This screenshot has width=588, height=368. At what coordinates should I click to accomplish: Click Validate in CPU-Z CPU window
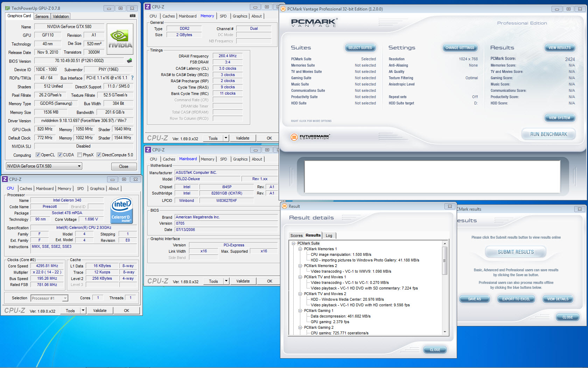100,311
